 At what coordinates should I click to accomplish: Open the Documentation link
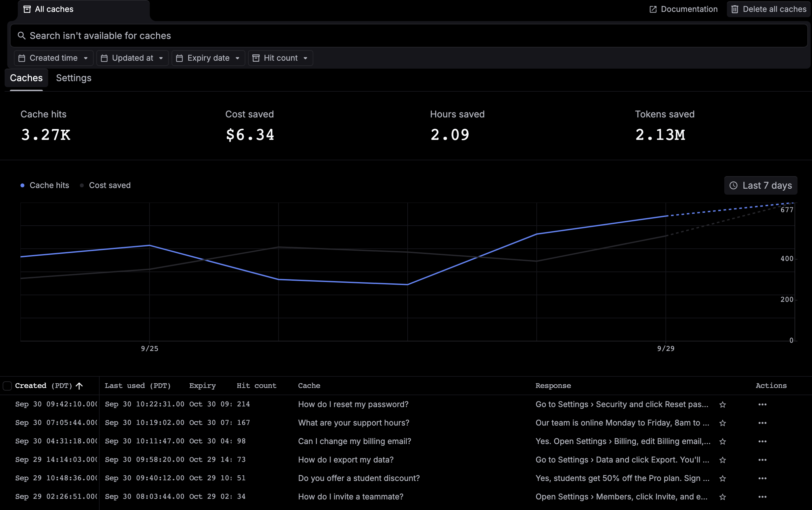pos(683,9)
